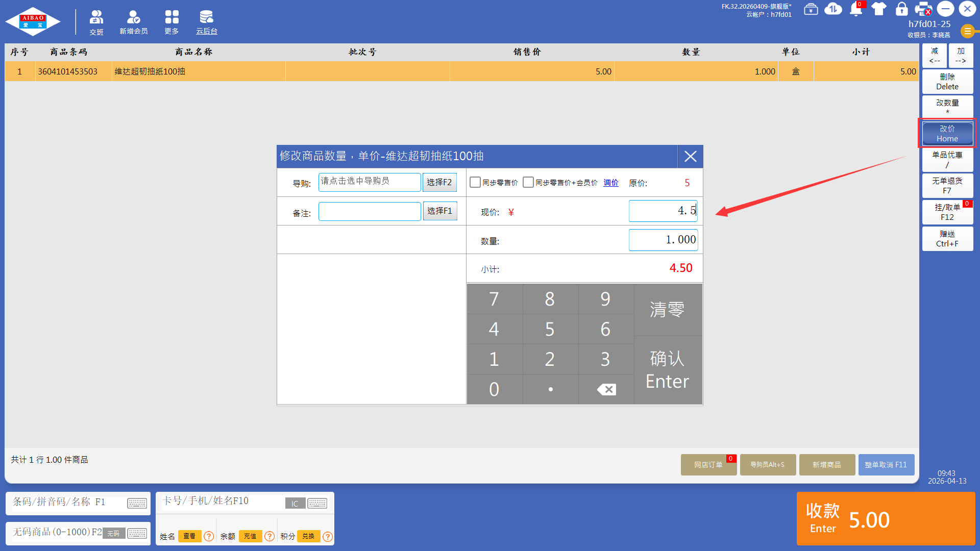The height and width of the screenshot is (551, 980).
Task: Click the orange hamburger menu icon
Action: point(967,31)
